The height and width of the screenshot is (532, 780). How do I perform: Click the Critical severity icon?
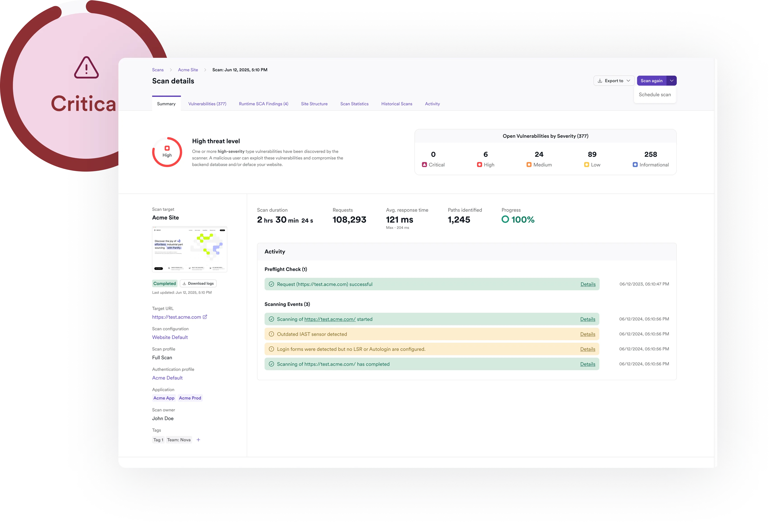(x=424, y=165)
